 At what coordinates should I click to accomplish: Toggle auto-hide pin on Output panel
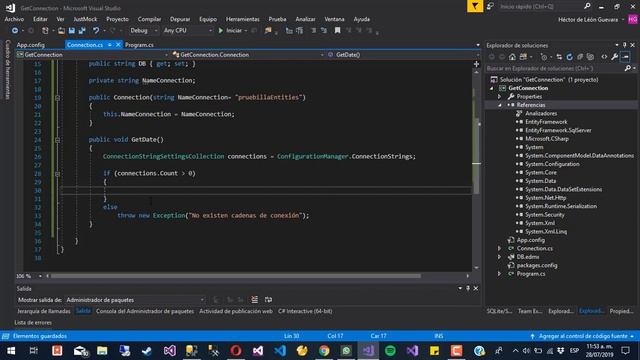pyautogui.click(x=468, y=288)
